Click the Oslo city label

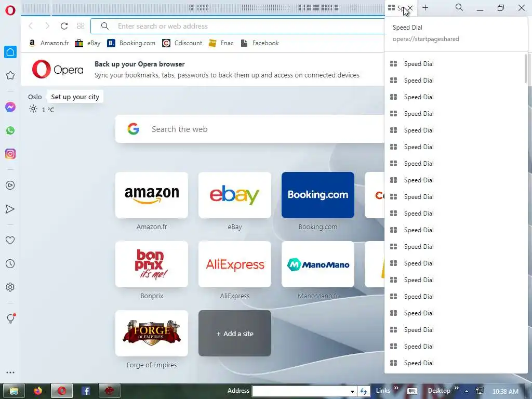35,97
